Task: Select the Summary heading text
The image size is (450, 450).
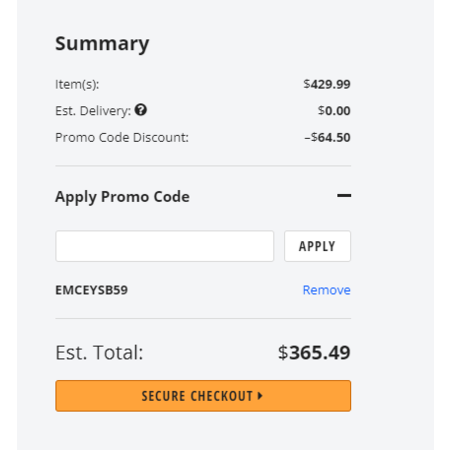Action: (102, 44)
